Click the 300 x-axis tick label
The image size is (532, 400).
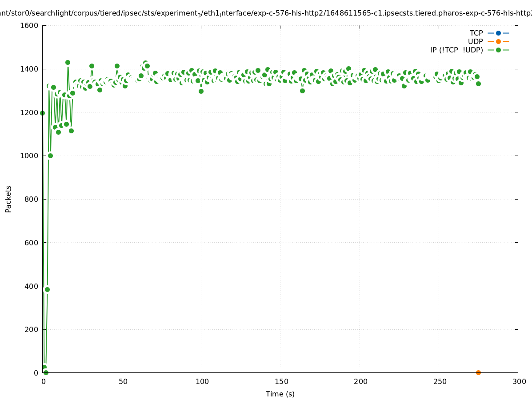[519, 381]
